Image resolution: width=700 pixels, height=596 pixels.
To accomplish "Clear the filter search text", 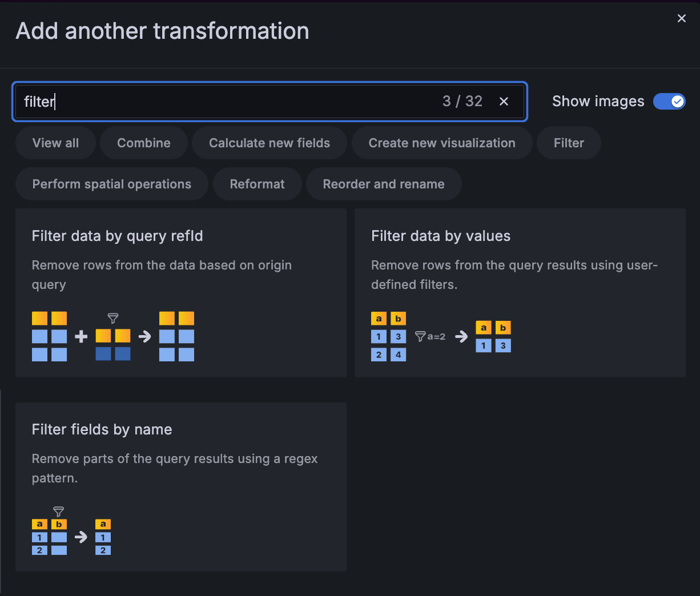I will 504,101.
